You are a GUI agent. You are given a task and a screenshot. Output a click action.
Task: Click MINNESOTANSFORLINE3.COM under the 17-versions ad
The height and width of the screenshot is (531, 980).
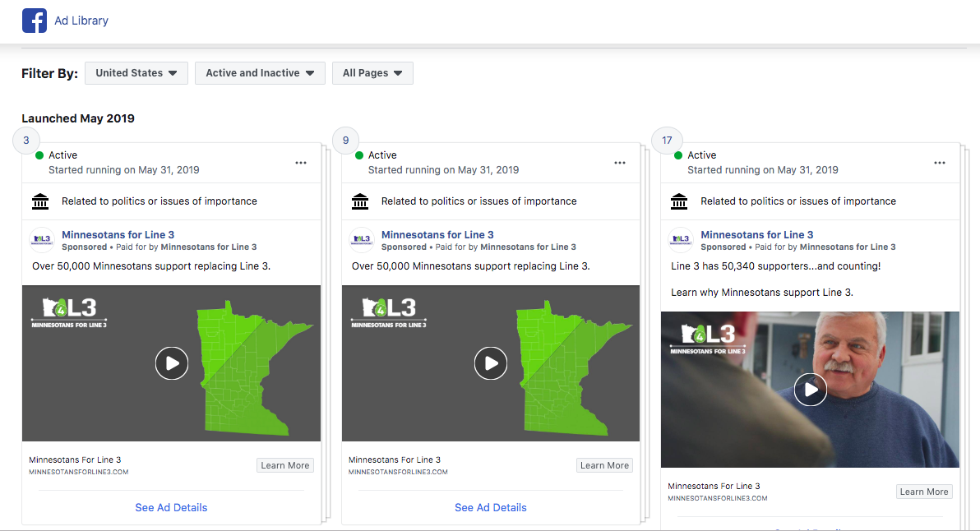[718, 498]
